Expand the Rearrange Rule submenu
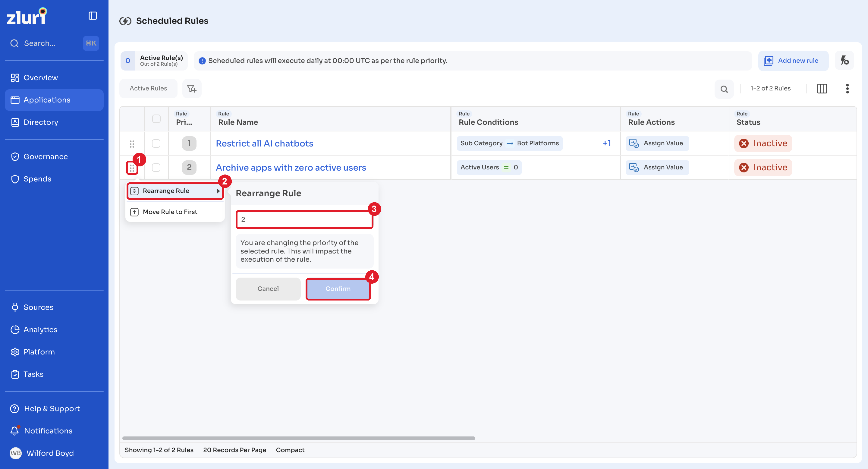868x469 pixels. 175,191
